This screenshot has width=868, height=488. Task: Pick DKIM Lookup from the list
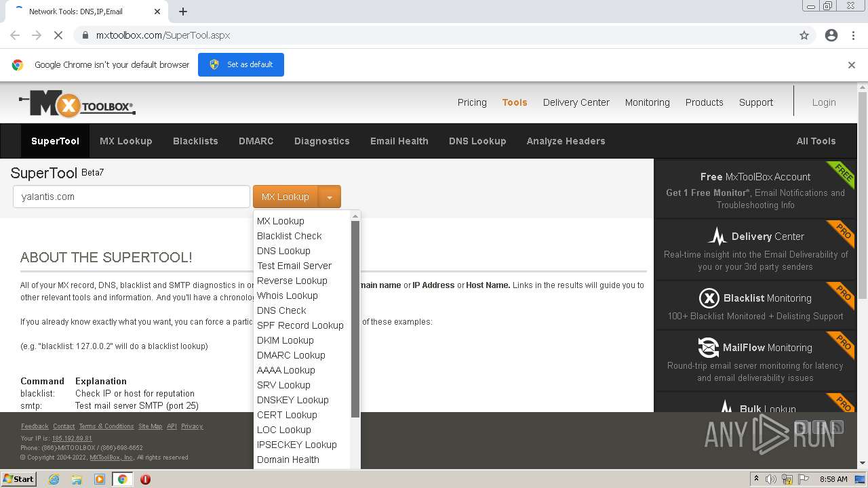285,340
